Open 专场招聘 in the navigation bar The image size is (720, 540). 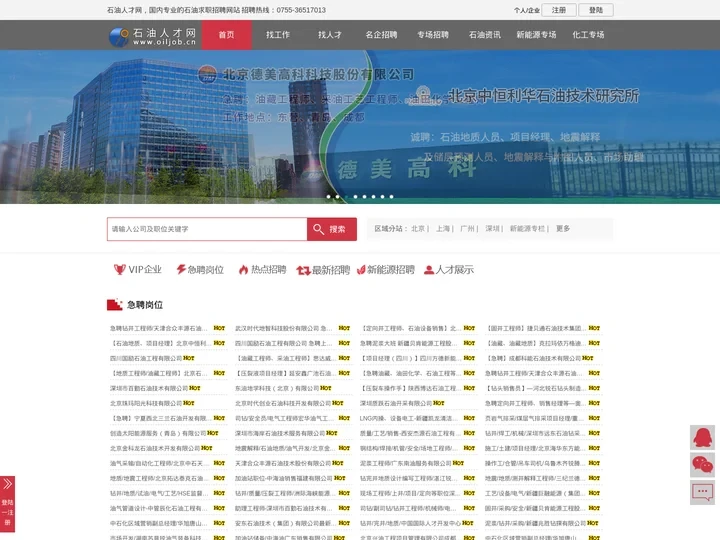433,35
